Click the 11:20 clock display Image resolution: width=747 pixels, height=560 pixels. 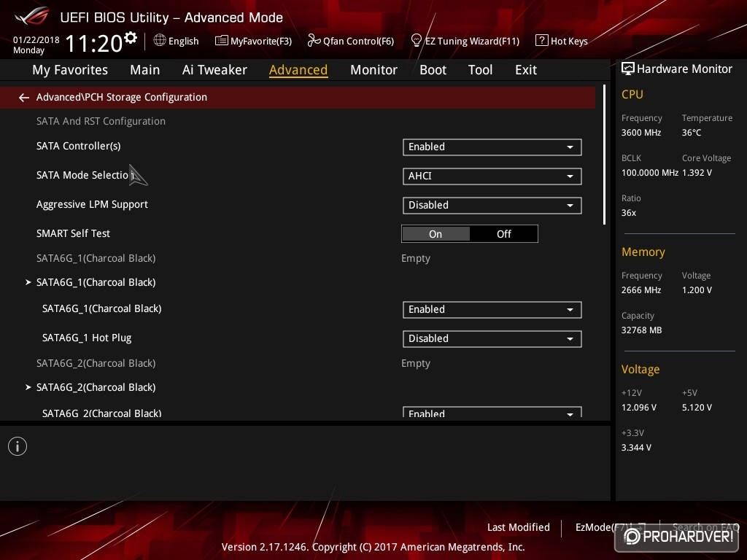tap(94, 43)
